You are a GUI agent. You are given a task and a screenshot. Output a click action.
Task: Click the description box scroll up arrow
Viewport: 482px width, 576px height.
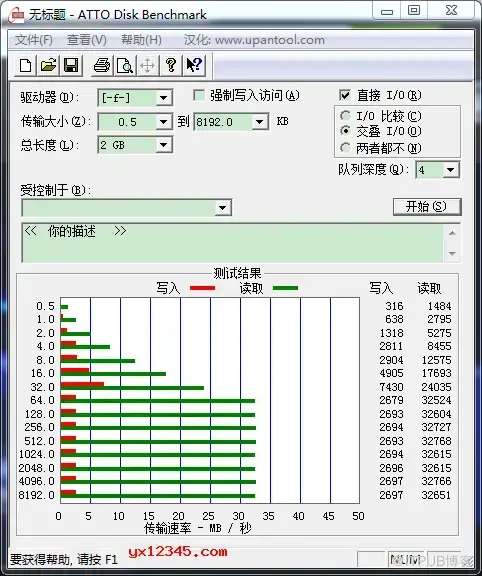452,233
